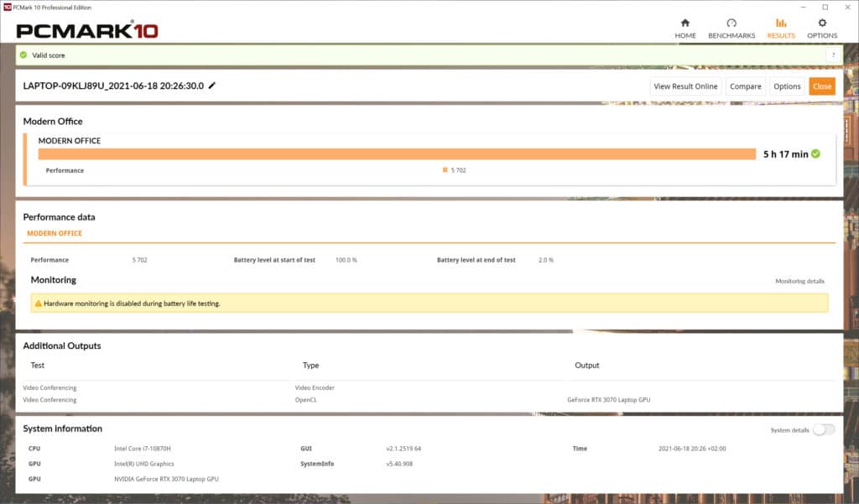Open the Results section
Viewport: 859px width, 504px height.
[781, 29]
